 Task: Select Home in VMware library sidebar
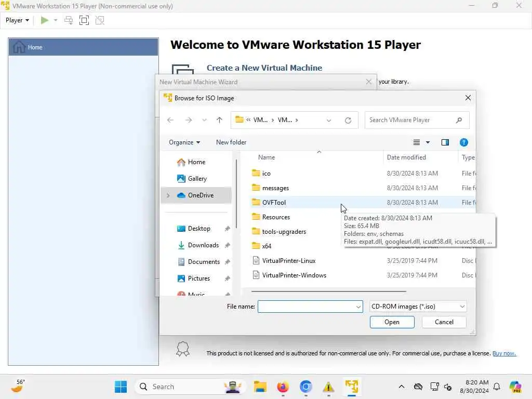tap(84, 47)
